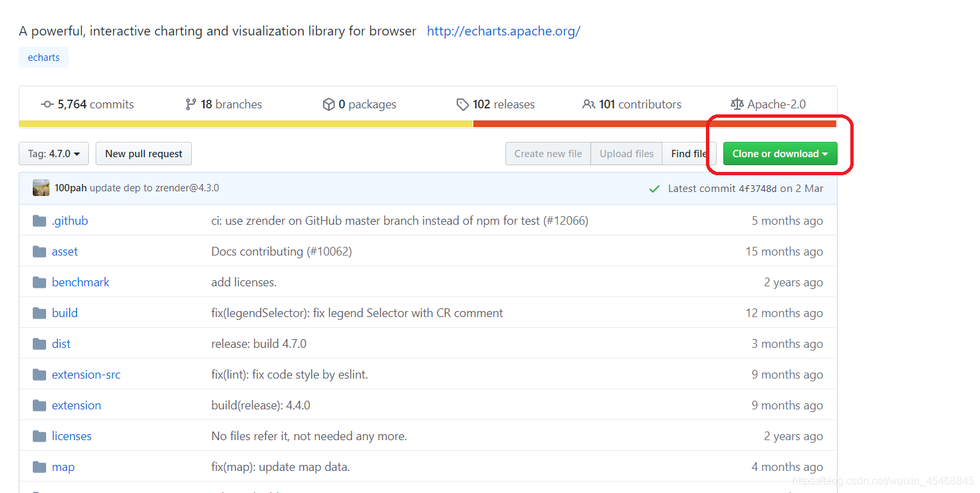This screenshot has width=980, height=493.
Task: Click New pull request button
Action: [144, 154]
